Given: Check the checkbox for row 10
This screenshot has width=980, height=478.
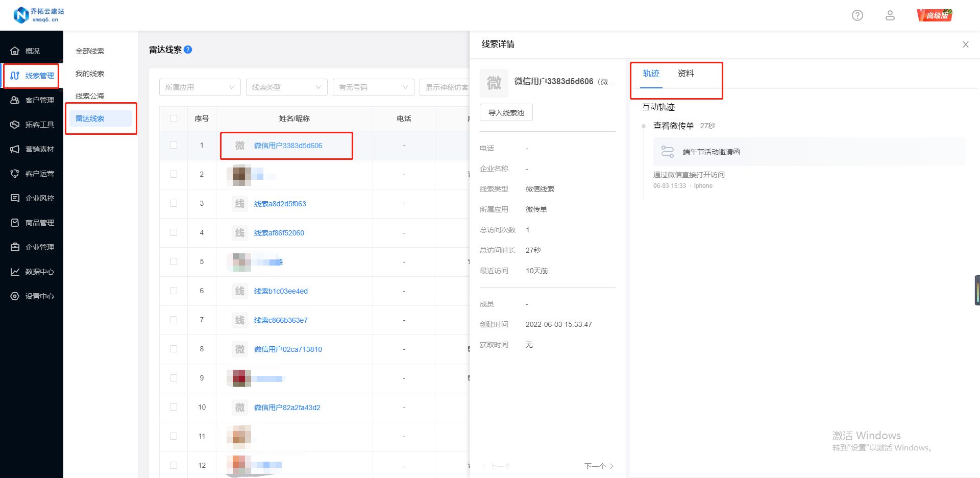Looking at the screenshot, I should pos(174,407).
